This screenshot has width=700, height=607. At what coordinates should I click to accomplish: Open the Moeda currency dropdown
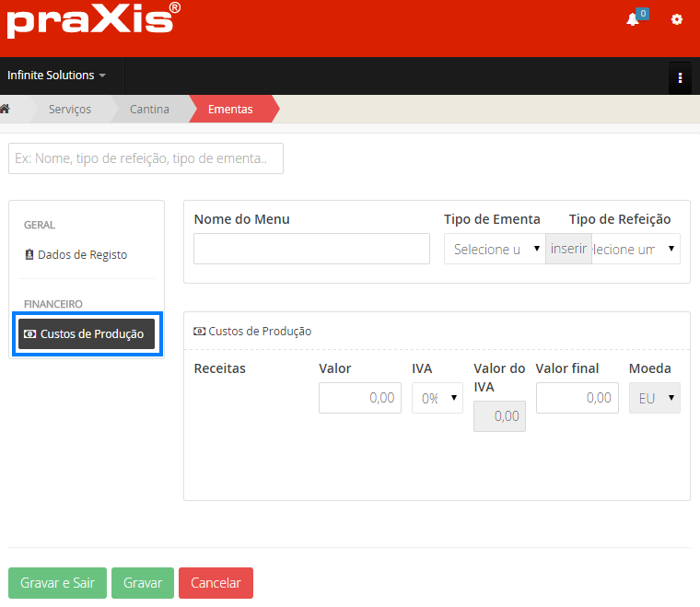654,398
